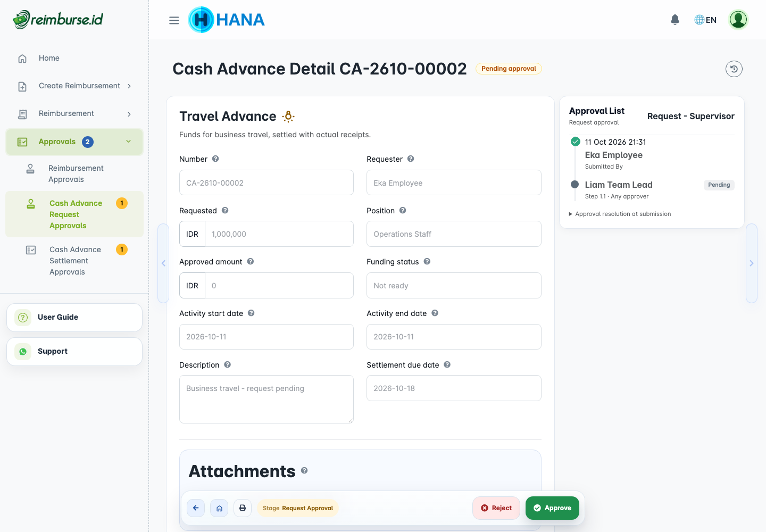766x532 pixels.
Task: Go to Home in sidebar
Action: pyautogui.click(x=74, y=59)
